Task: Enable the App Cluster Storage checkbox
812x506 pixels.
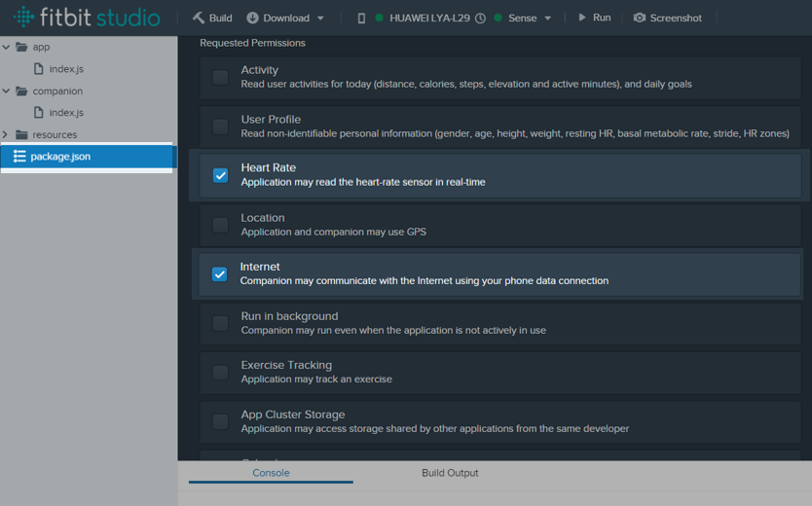Action: 221,421
